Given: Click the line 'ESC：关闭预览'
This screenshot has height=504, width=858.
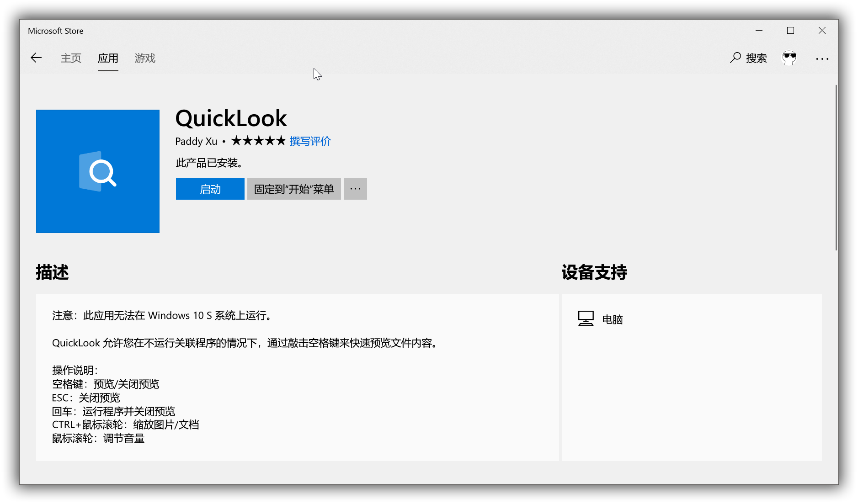Looking at the screenshot, I should point(86,398).
